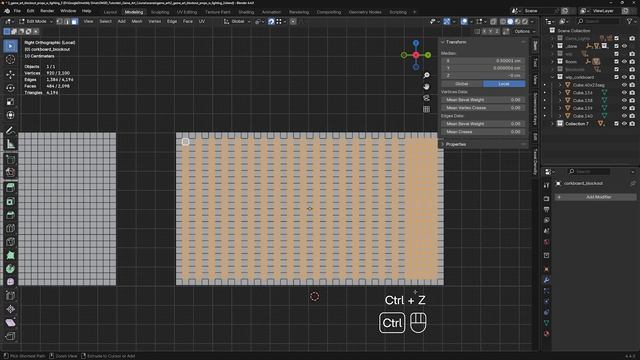The width and height of the screenshot is (640, 360).
Task: Adjust the Mean Vertex Crease slider
Action: click(483, 108)
